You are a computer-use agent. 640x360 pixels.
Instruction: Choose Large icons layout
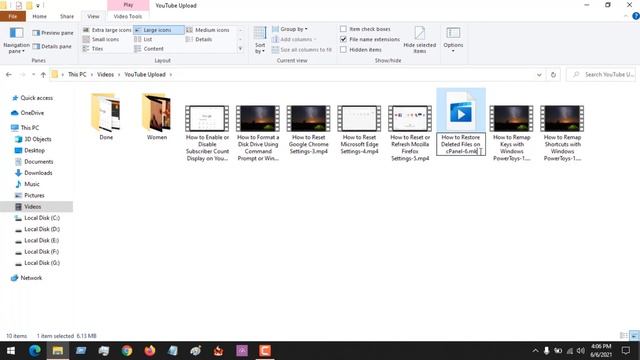[x=158, y=30]
